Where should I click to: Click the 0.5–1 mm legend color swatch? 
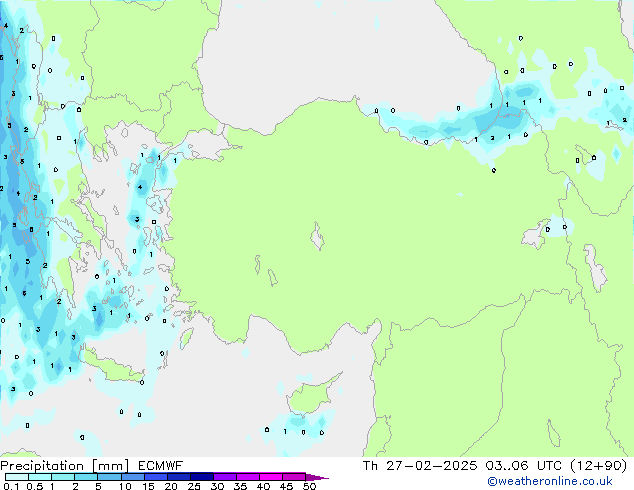[x=40, y=477]
